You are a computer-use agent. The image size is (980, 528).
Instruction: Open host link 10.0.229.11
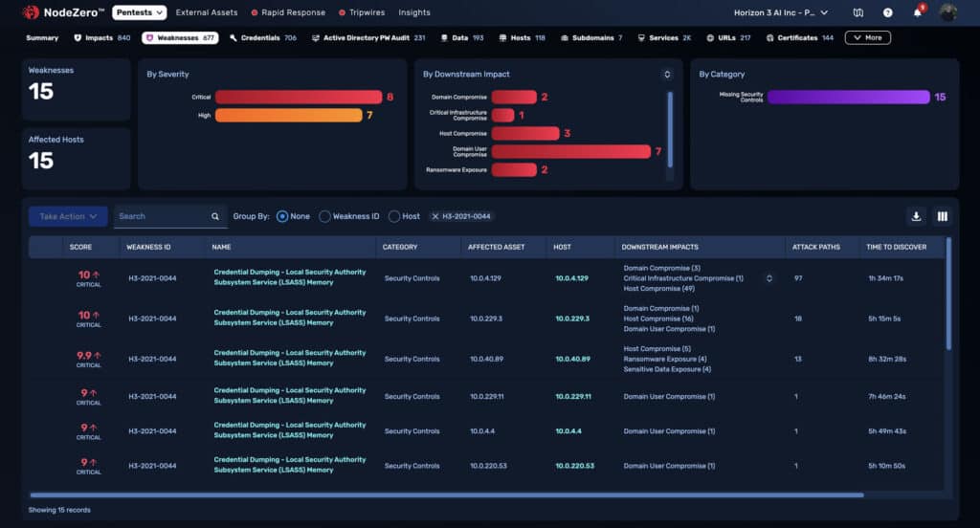(573, 397)
